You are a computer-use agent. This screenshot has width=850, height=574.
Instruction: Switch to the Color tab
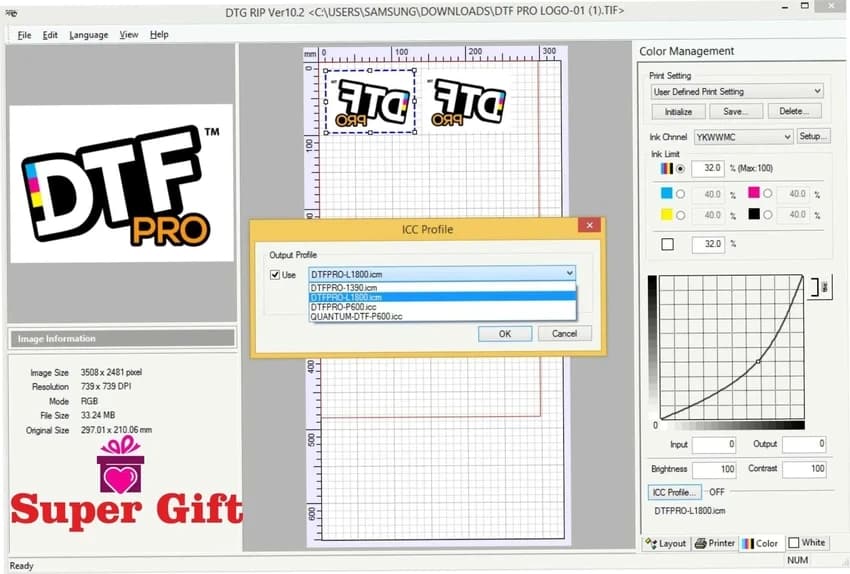[761, 543]
